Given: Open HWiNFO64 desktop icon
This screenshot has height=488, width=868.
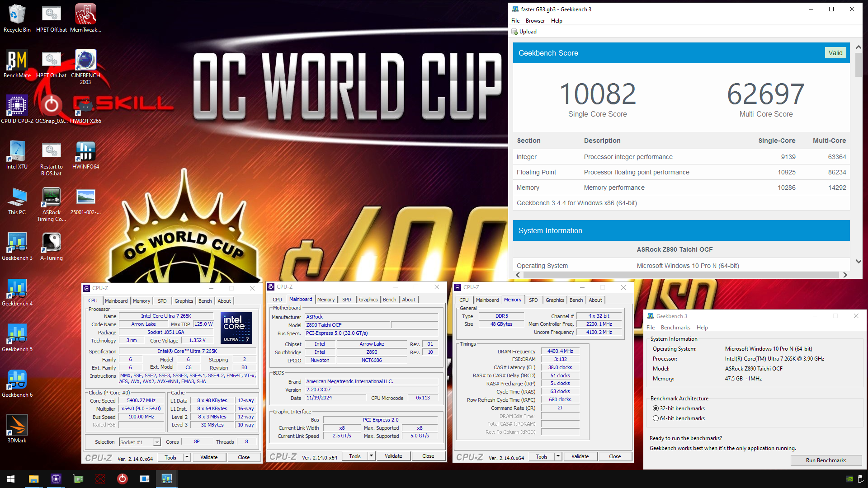Looking at the screenshot, I should 85,155.
